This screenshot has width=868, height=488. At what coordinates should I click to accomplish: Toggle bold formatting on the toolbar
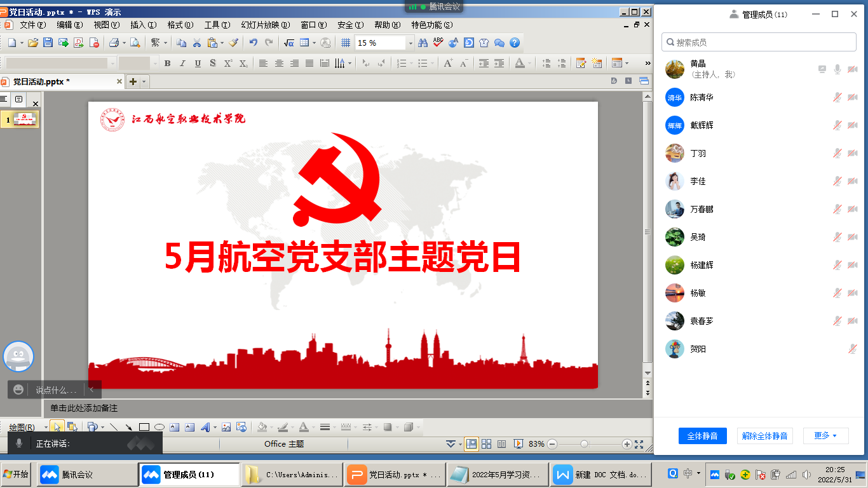coord(167,63)
